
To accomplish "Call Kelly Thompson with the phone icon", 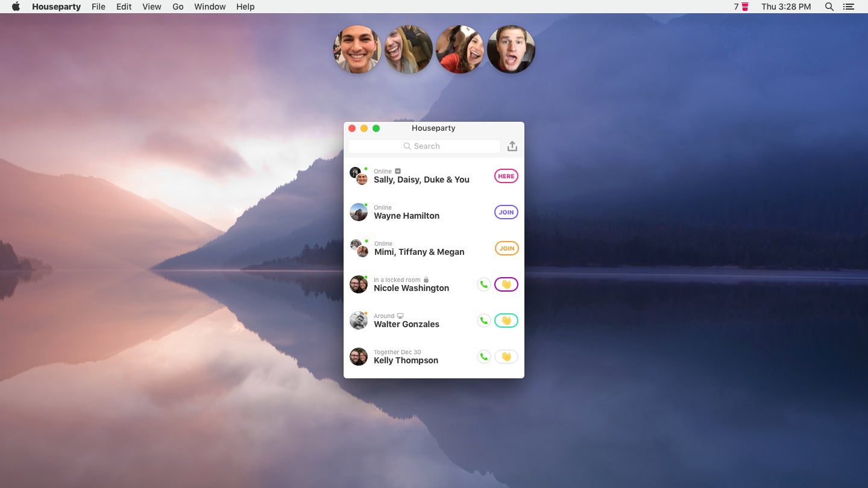I will point(483,357).
